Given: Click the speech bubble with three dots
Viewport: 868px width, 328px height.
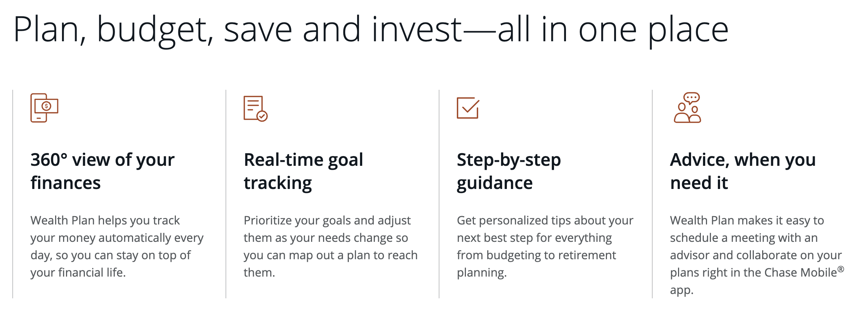Looking at the screenshot, I should 691,98.
